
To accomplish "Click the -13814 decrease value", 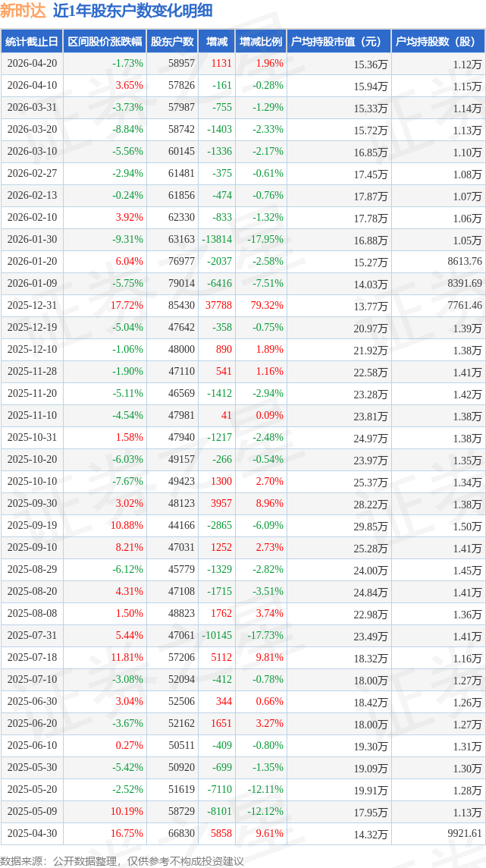I will (217, 239).
